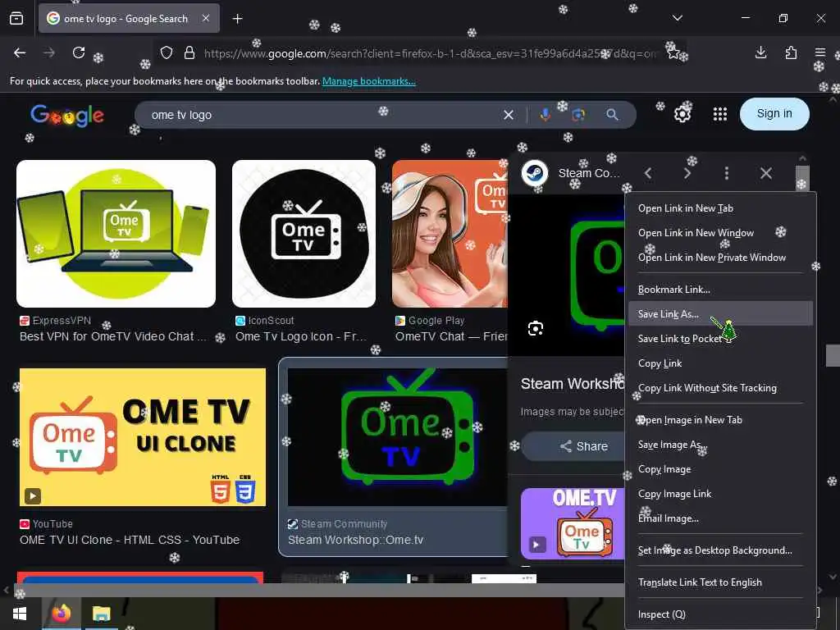The image size is (840, 630).
Task: Click the Steam Community source icon in preview
Action: click(x=535, y=173)
